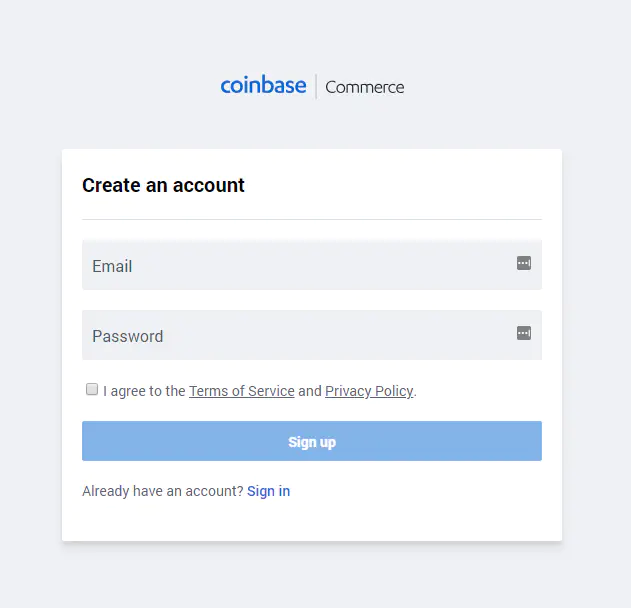Click the Email placeholder text

click(x=112, y=266)
